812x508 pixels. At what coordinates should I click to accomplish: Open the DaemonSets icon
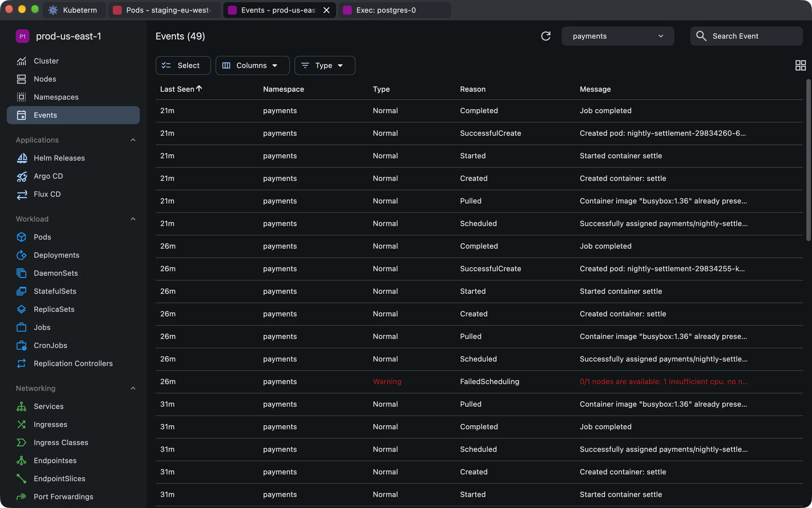click(21, 273)
